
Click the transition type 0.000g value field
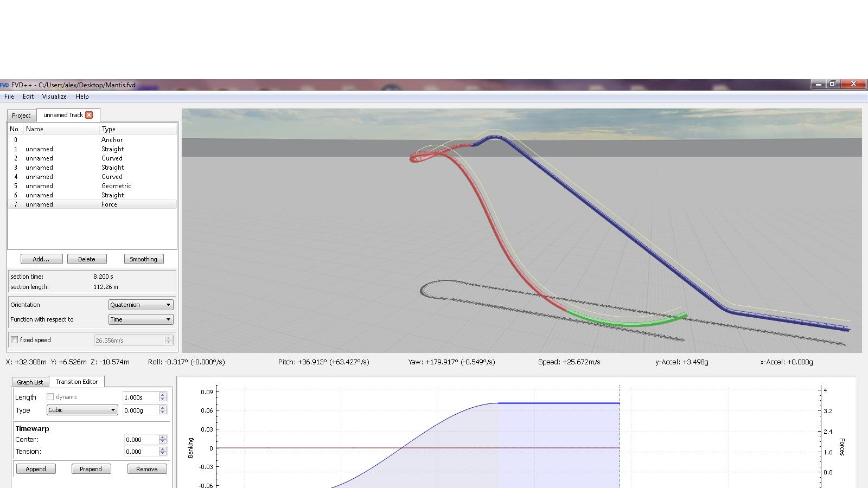[x=140, y=410]
